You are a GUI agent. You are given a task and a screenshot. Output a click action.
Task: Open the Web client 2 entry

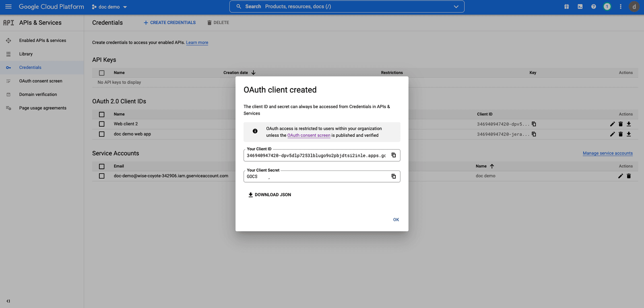(126, 124)
